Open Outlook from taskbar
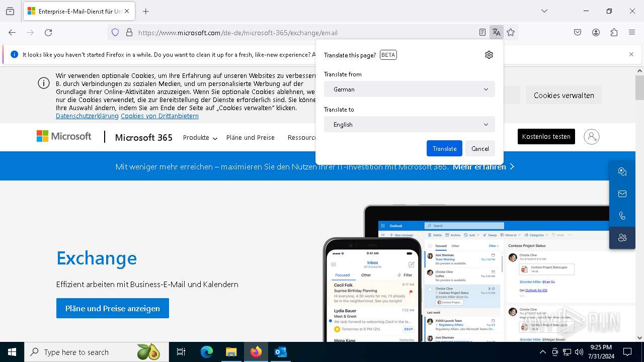The image size is (644, 362). tap(281, 352)
